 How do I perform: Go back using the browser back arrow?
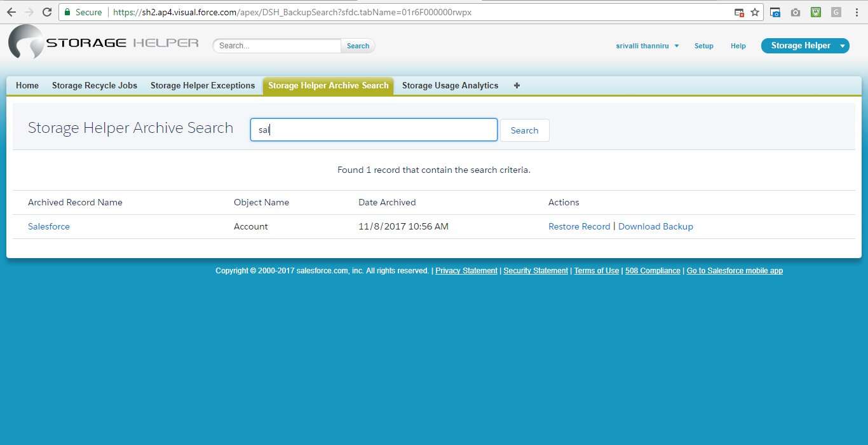click(x=11, y=12)
